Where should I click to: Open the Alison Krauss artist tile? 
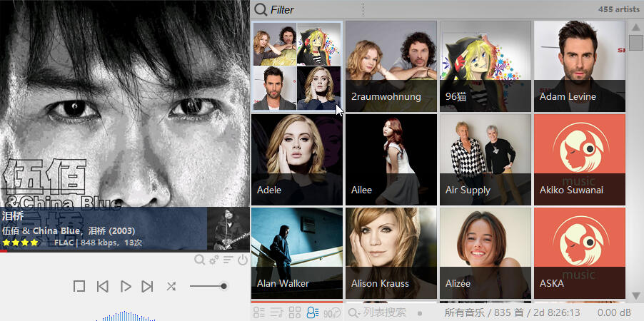[x=391, y=253]
